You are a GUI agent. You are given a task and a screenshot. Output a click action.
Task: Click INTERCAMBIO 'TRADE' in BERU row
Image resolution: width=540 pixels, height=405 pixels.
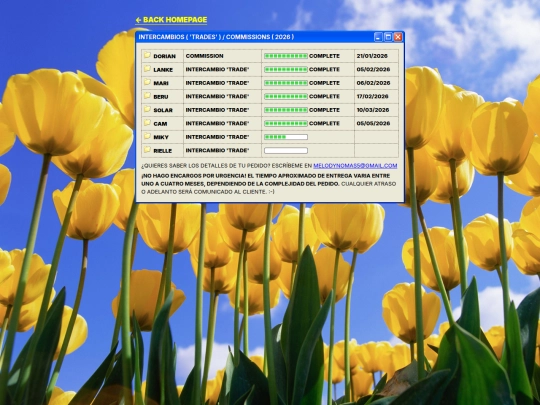pos(217,96)
